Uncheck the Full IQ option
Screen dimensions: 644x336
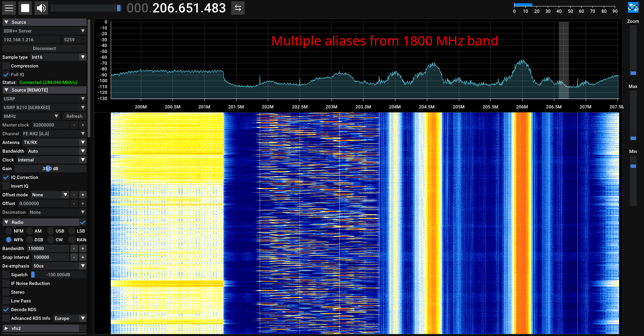pos(6,75)
